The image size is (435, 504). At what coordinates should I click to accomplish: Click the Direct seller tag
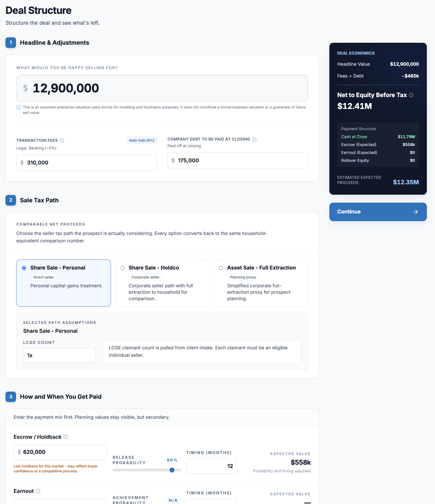[x=44, y=277]
